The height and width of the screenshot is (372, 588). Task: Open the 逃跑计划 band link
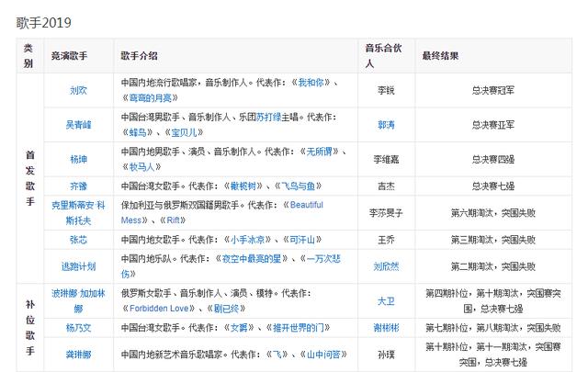coord(78,266)
